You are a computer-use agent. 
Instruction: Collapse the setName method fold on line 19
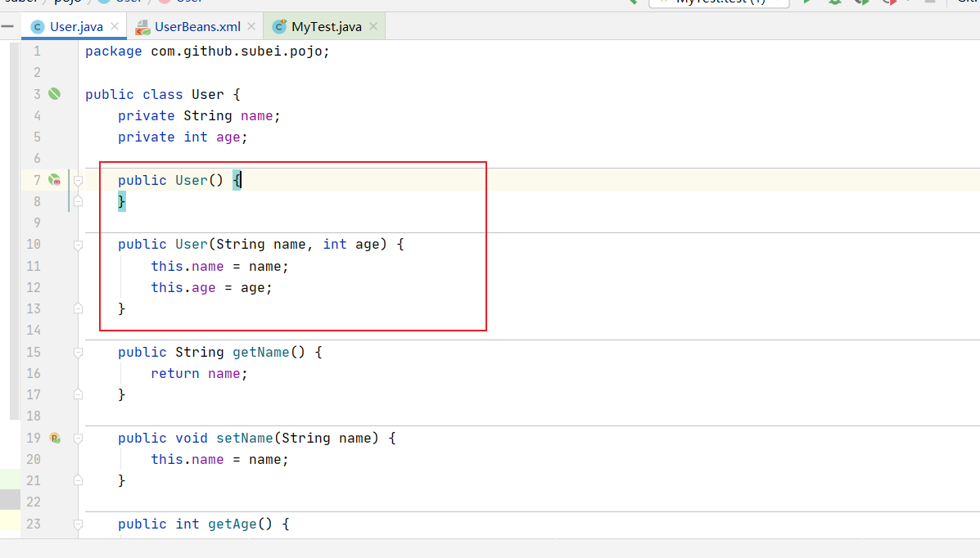79,439
